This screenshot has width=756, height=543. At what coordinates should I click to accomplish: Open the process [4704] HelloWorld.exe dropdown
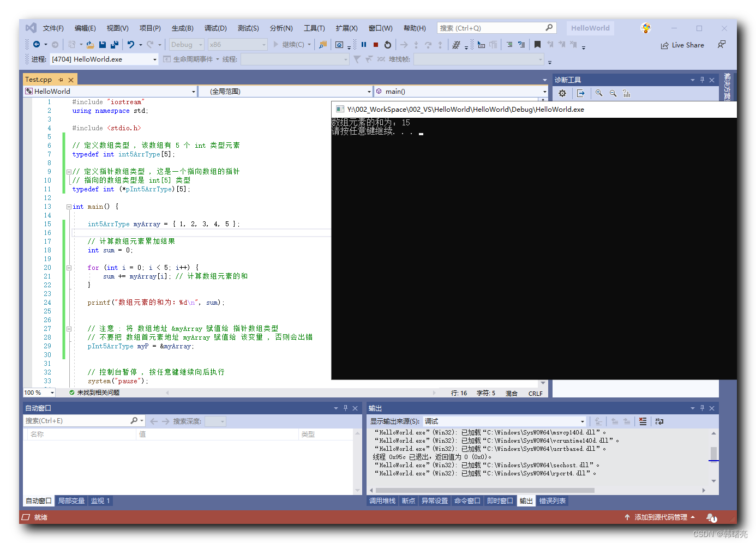pyautogui.click(x=155, y=59)
